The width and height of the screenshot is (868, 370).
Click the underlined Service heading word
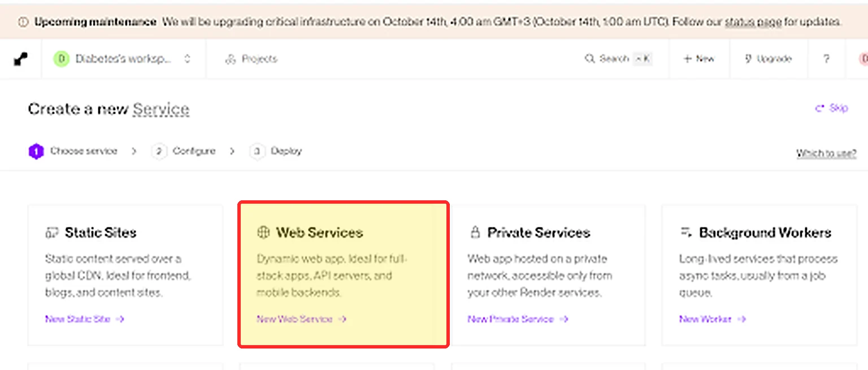coord(161,109)
